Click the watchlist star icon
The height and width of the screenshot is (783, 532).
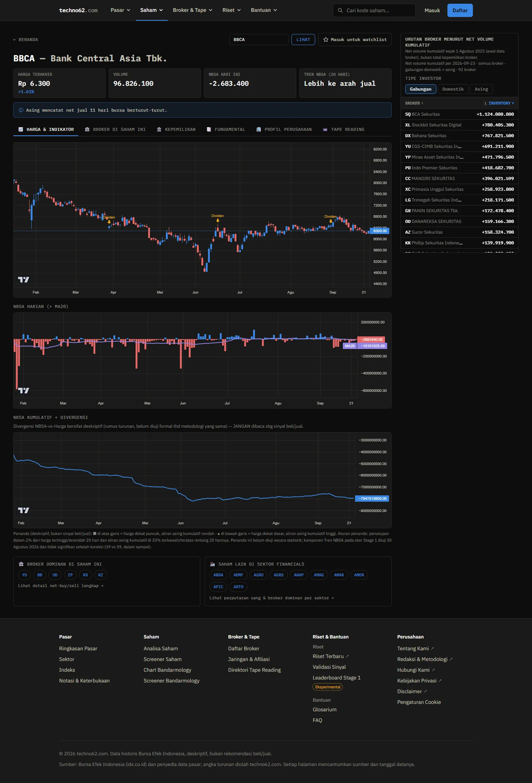(x=326, y=40)
